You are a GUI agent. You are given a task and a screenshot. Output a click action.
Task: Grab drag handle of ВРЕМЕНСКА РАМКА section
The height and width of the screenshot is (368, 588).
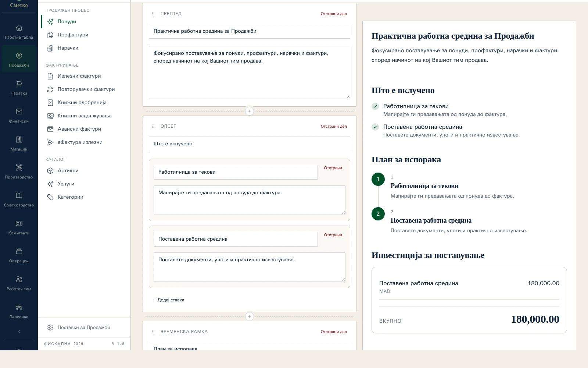(153, 332)
